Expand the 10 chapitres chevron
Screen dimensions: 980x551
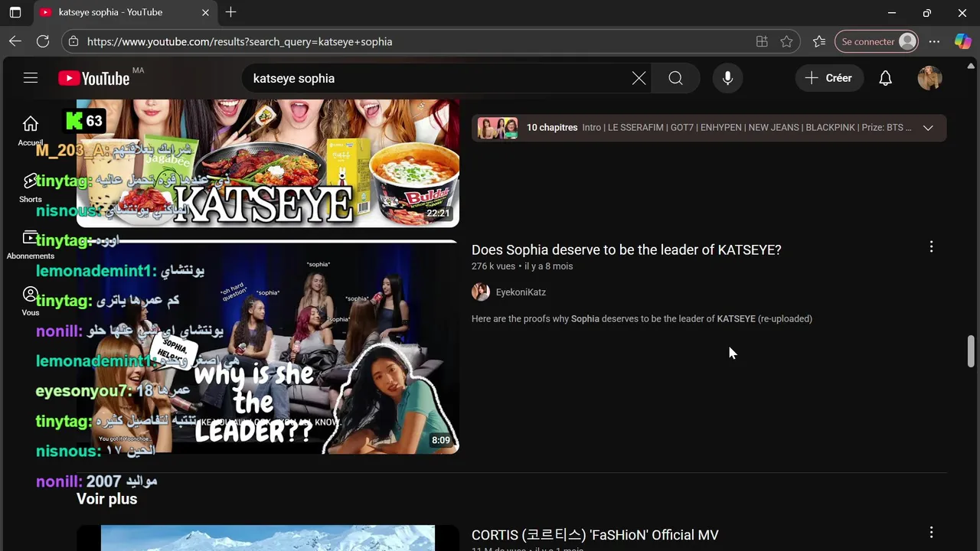(928, 128)
